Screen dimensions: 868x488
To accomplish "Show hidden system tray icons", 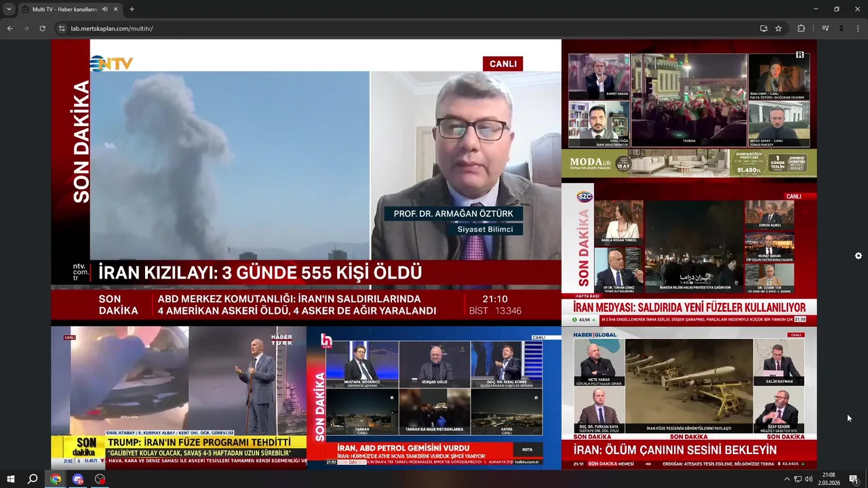I will tap(787, 479).
